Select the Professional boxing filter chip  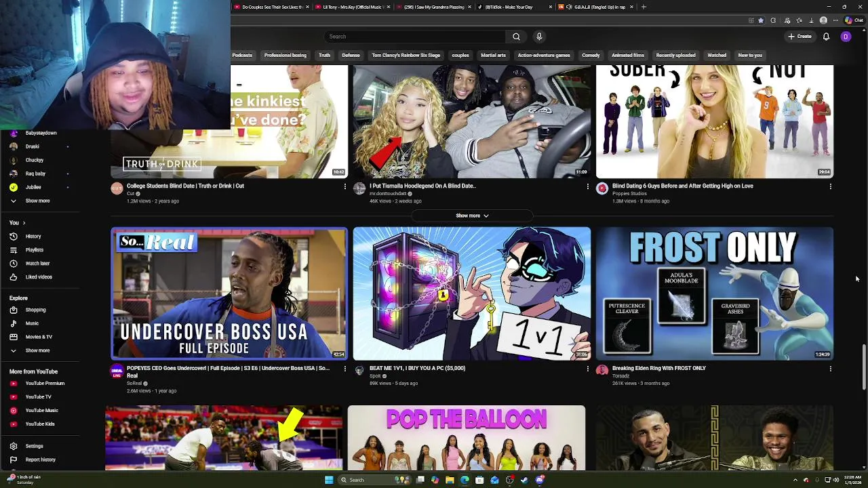[285, 55]
